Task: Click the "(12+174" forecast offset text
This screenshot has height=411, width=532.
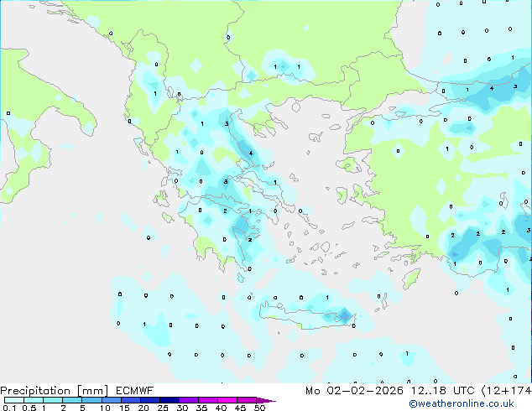Action: coord(506,391)
